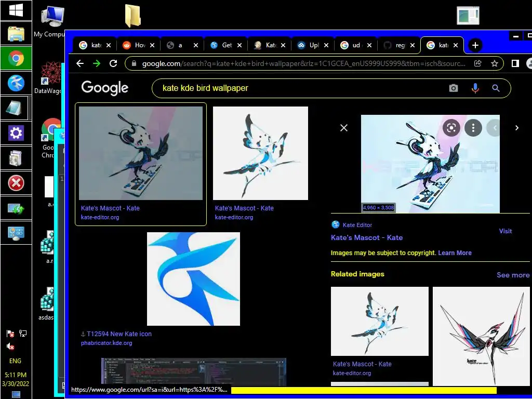Open a new Chrome tab

tap(475, 45)
